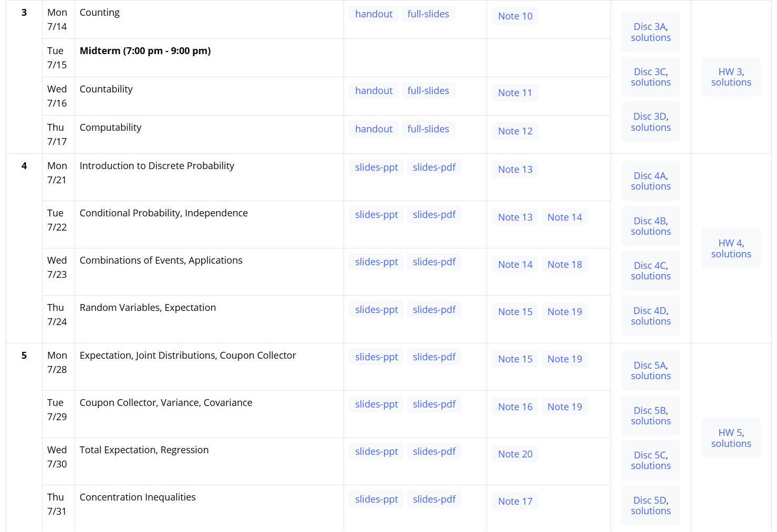Download slides-ppt for Introduction to Discrete Probability
The width and height of the screenshot is (777, 532).
coord(376,168)
